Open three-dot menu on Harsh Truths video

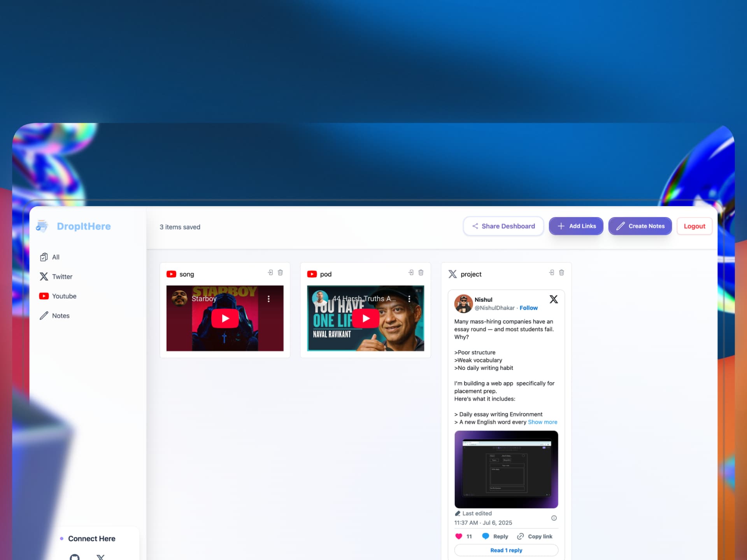[409, 299]
